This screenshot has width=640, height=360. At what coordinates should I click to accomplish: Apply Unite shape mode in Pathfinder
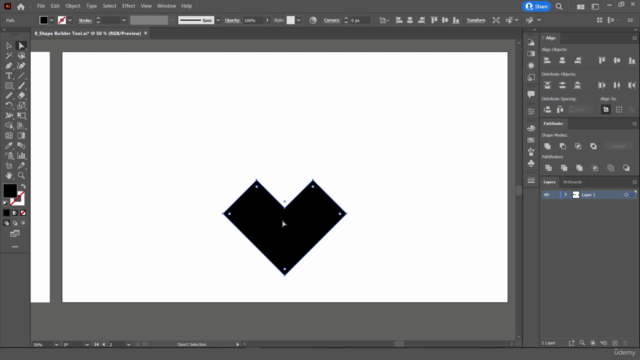coord(547,146)
